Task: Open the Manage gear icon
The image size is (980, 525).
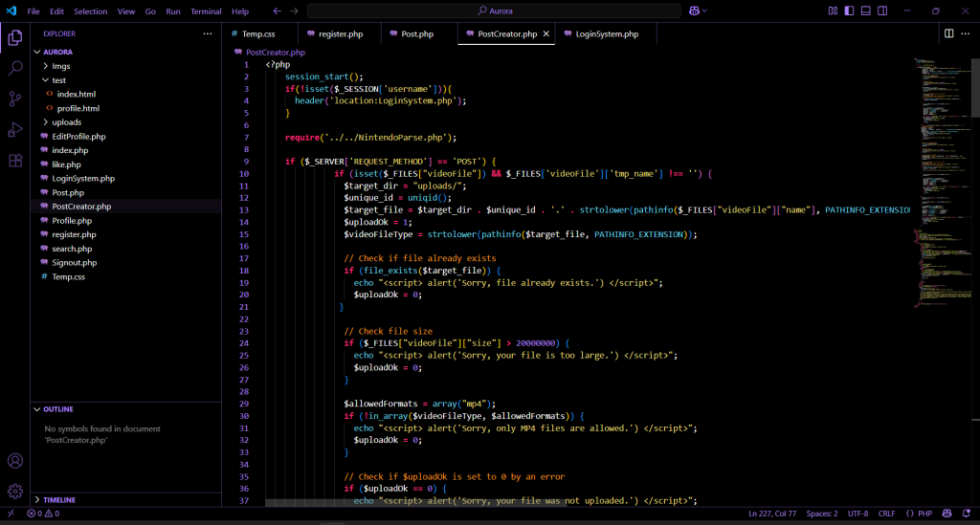Action: click(x=15, y=492)
